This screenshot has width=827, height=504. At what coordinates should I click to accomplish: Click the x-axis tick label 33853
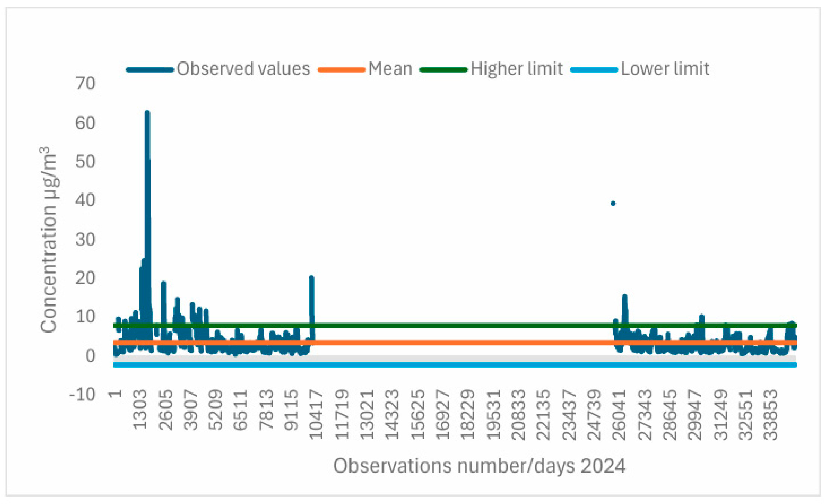point(770,415)
